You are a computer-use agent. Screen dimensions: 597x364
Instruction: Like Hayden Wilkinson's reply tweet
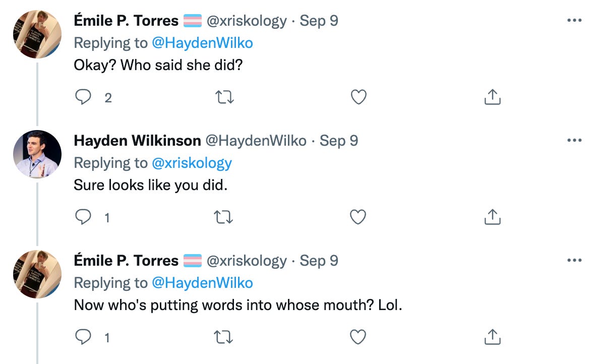pos(358,217)
